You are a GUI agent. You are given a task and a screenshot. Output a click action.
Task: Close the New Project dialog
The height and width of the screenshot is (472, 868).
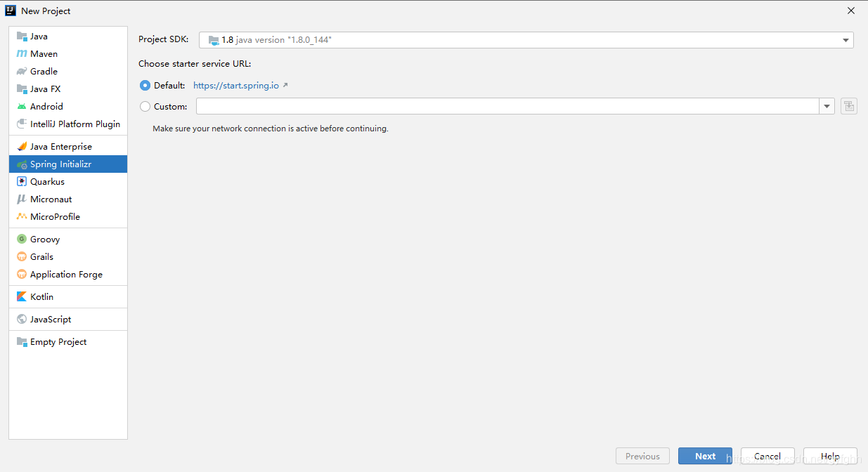[851, 11]
